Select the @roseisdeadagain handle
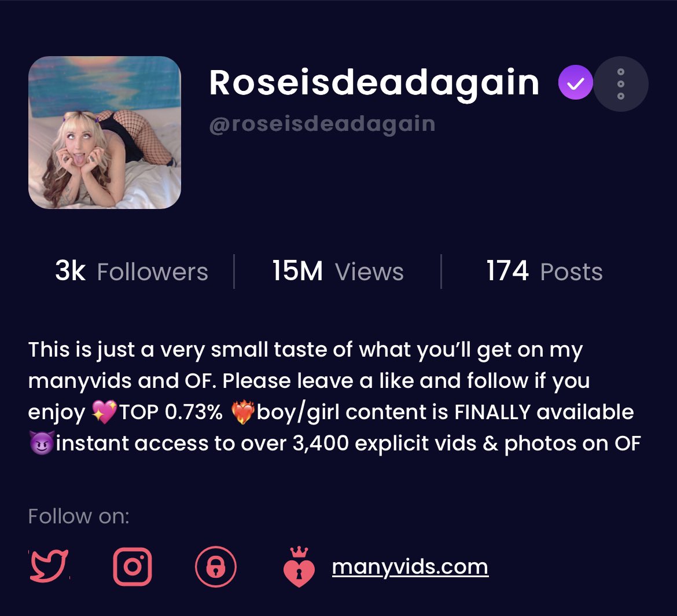This screenshot has height=616, width=677. (322, 124)
